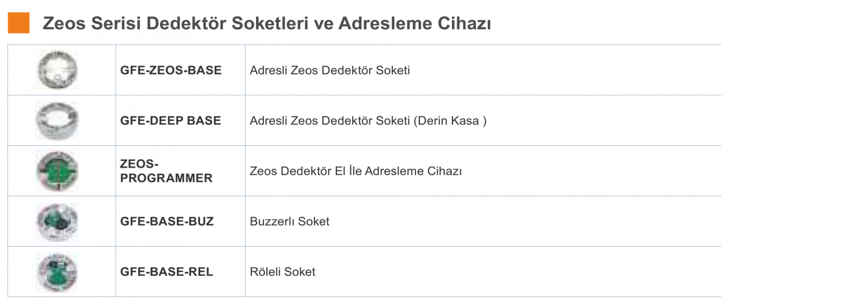The image size is (868, 305).
Task: Click 'Zeos Dedektör El İle Adresleme Cihazı' text
Action: coord(356,171)
